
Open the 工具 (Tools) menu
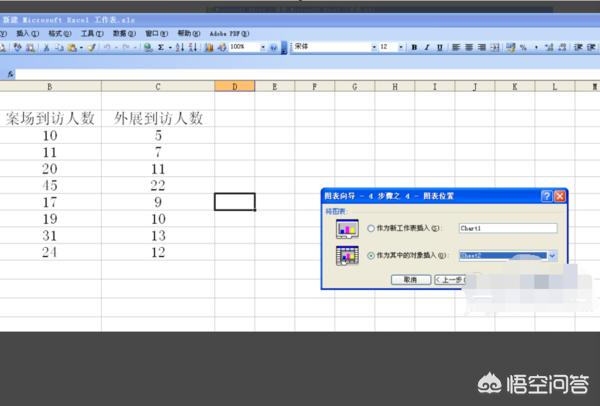[90, 33]
